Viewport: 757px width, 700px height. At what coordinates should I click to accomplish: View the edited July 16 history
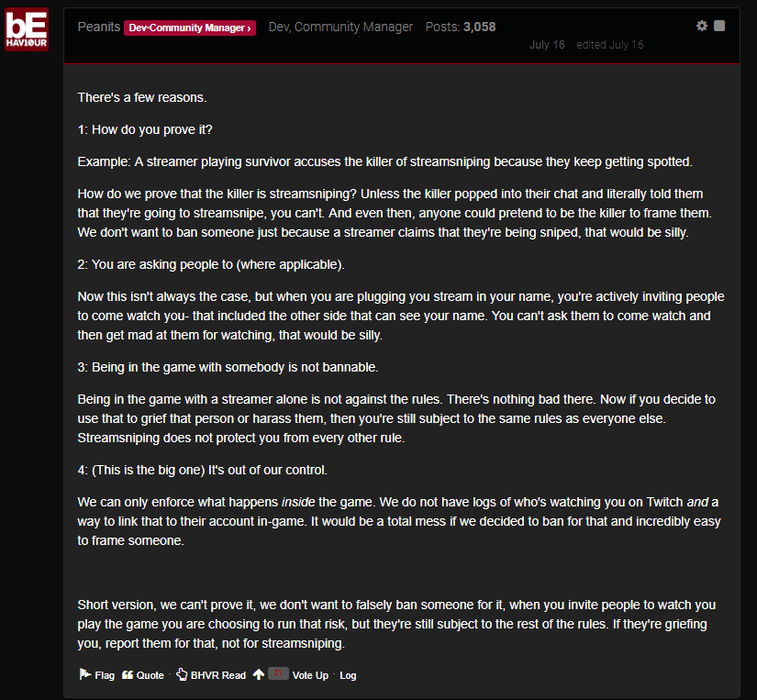(610, 45)
